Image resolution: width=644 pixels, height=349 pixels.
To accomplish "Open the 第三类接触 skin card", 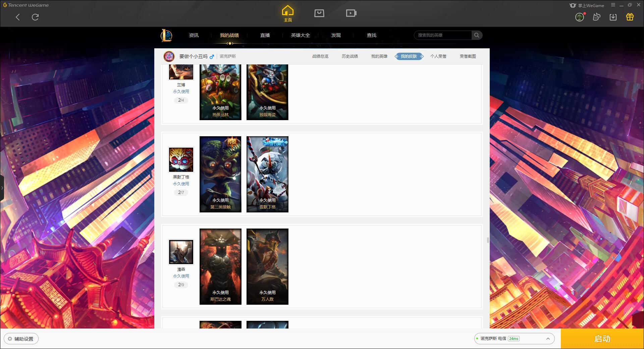I will click(220, 174).
